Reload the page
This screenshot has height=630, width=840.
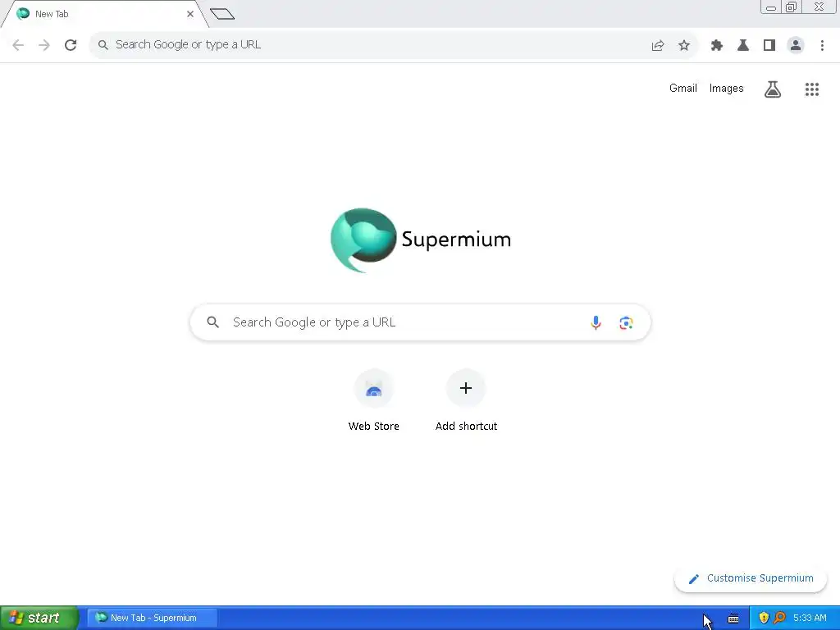71,45
